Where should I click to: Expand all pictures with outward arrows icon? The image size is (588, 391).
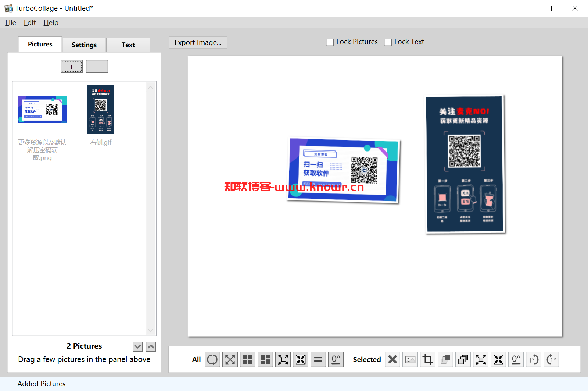283,359
